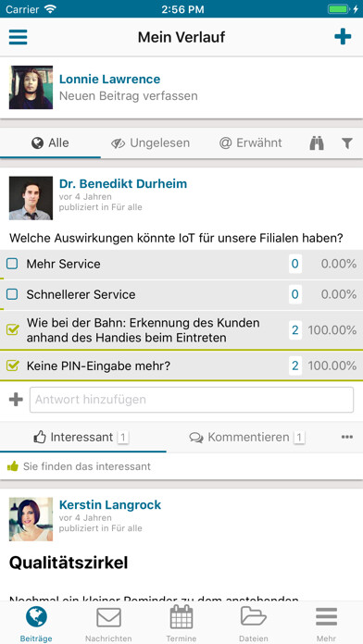Uncheck the Keine PIN-Eingabe mehr option
The image size is (363, 644).
click(13, 365)
